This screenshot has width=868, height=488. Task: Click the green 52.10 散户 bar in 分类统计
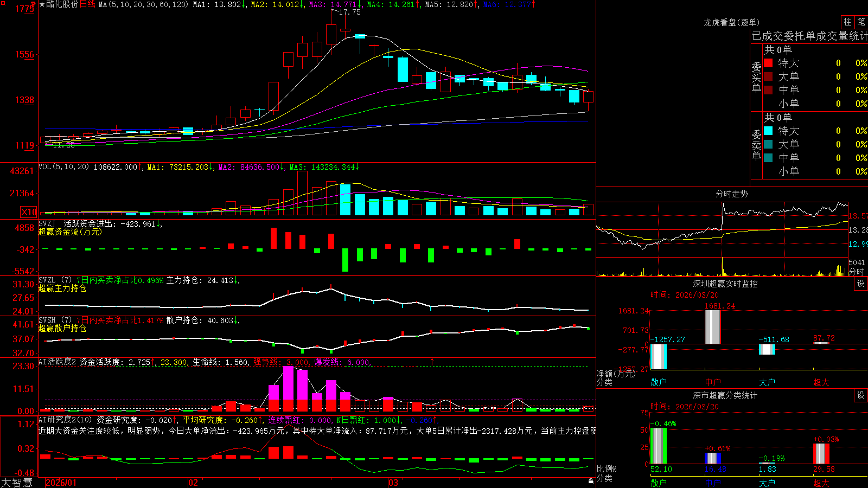point(659,446)
